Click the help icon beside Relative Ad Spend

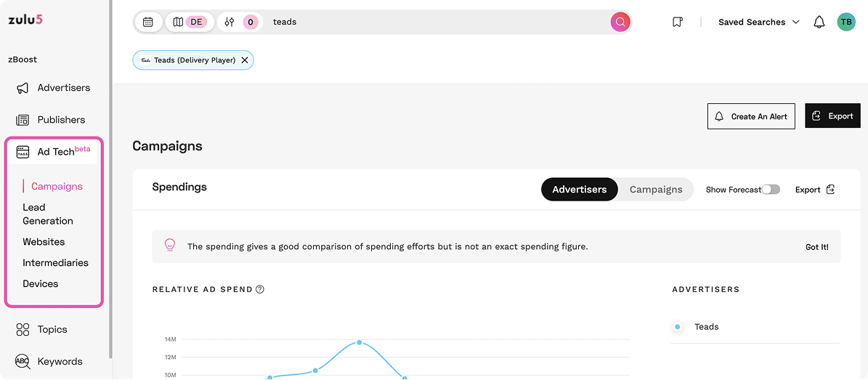pos(260,289)
